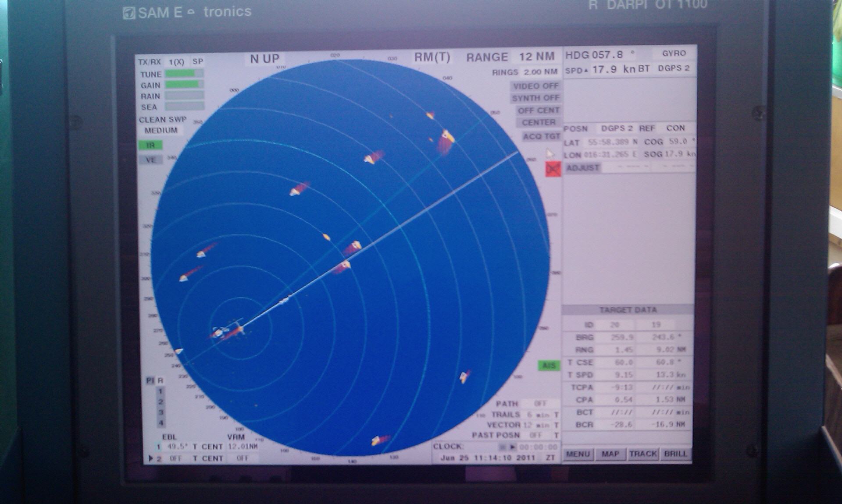Change RM(T) motion mode
Image resolution: width=842 pixels, height=504 pixels.
[432, 57]
